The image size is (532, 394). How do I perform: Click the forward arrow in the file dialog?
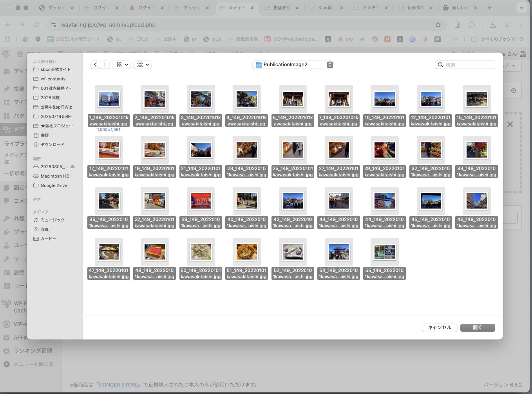pyautogui.click(x=105, y=65)
